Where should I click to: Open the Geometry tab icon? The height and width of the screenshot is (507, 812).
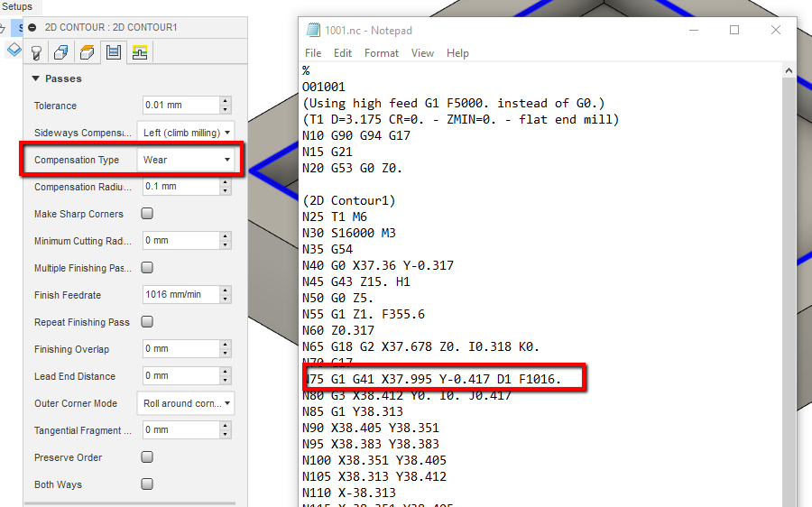[61, 52]
